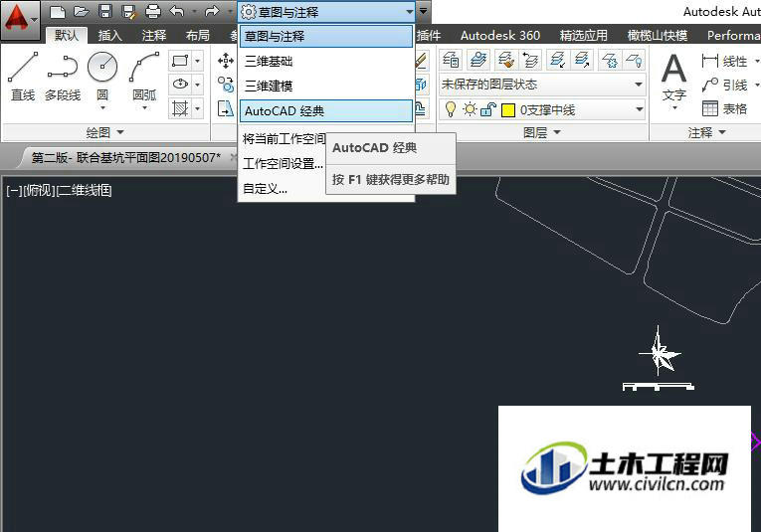Select the Line (直线) tool
This screenshot has width=761, height=532.
tap(23, 77)
